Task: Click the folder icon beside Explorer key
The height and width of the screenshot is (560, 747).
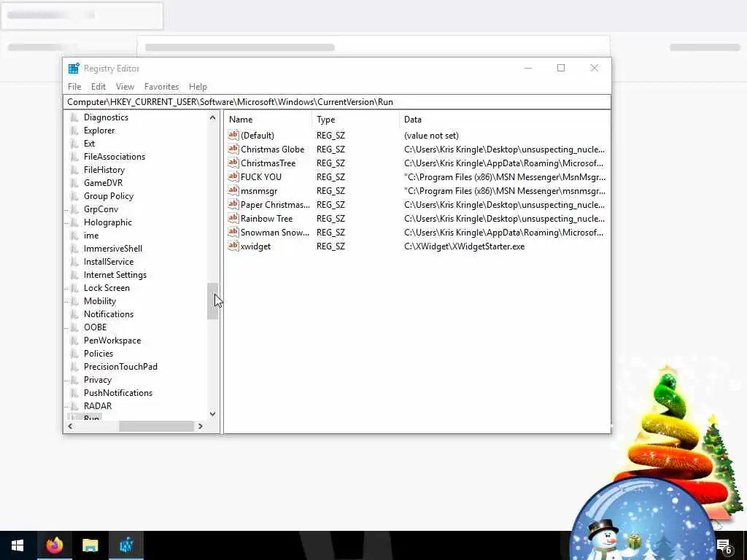Action: point(74,131)
